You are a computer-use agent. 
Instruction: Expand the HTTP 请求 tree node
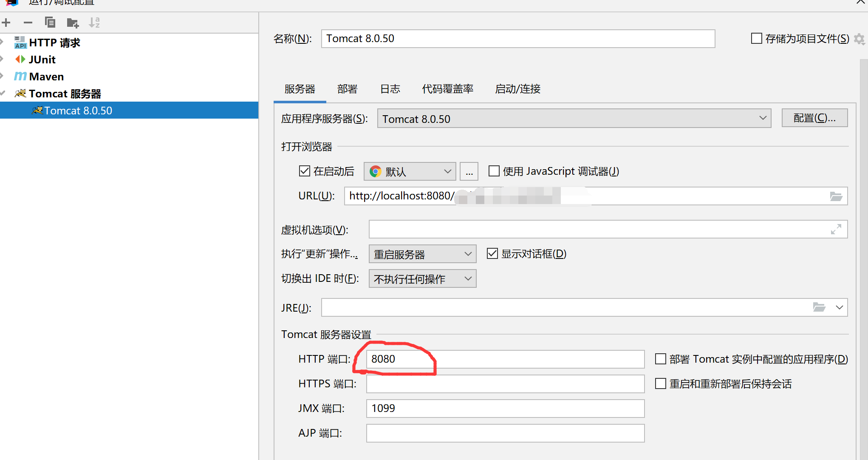coord(2,42)
